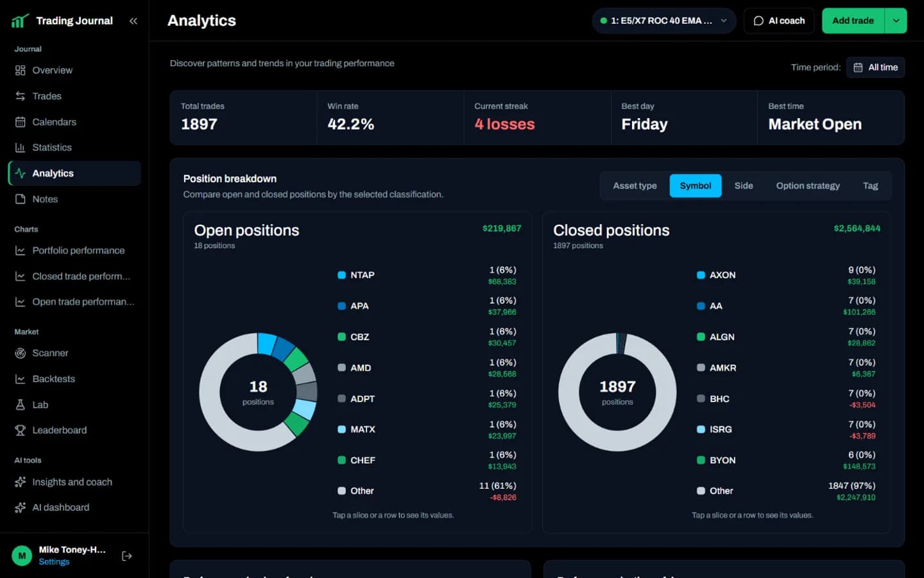Open Calendars via its calendar icon
Viewport: 924px width, 578px height.
coord(21,122)
